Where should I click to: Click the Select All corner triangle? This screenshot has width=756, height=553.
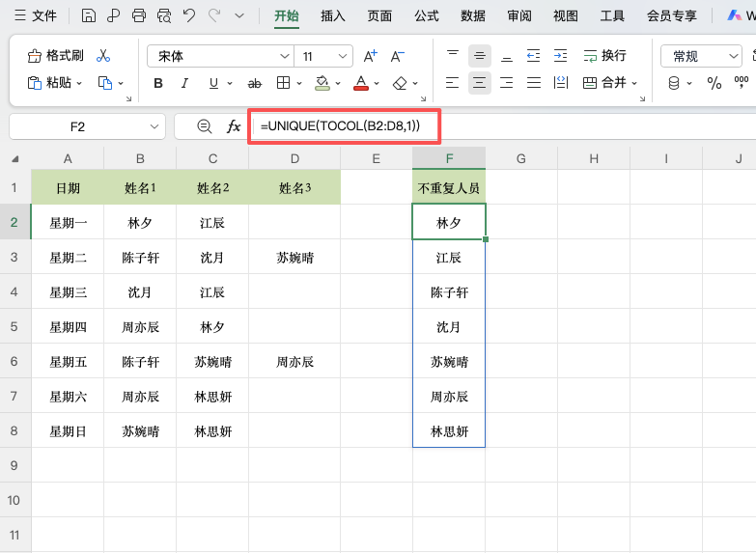[x=15, y=158]
